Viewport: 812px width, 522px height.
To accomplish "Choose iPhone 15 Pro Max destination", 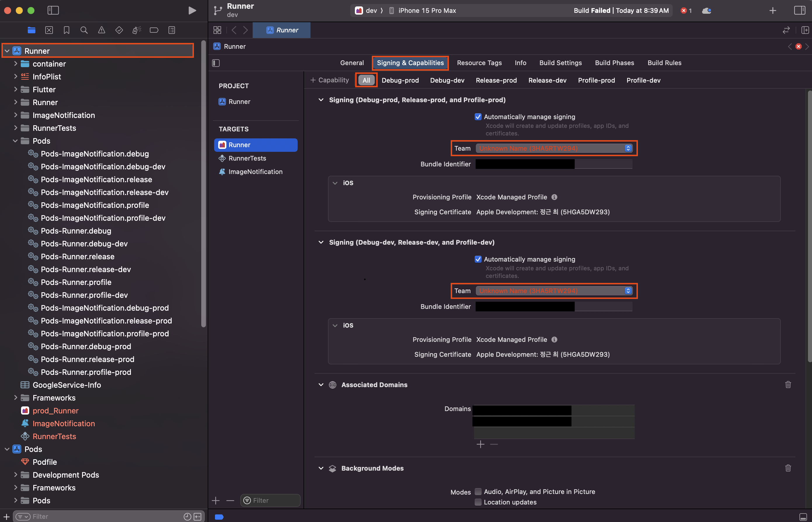I will [422, 11].
